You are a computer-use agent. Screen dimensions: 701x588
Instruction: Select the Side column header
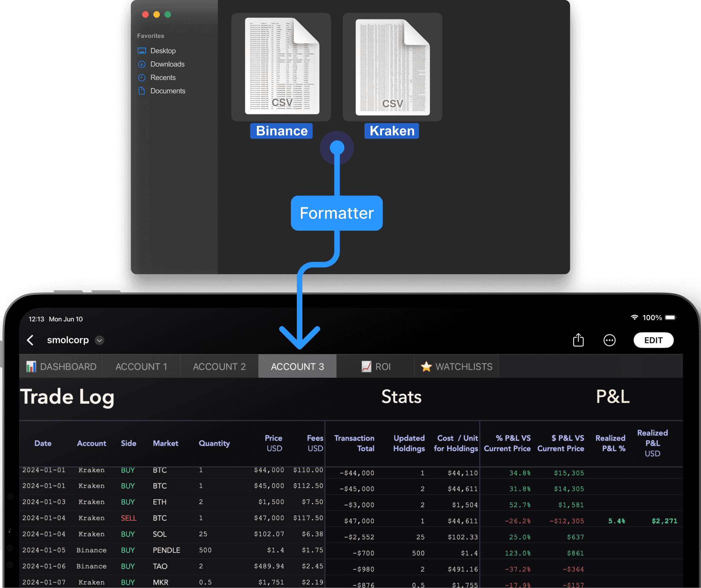(x=129, y=443)
